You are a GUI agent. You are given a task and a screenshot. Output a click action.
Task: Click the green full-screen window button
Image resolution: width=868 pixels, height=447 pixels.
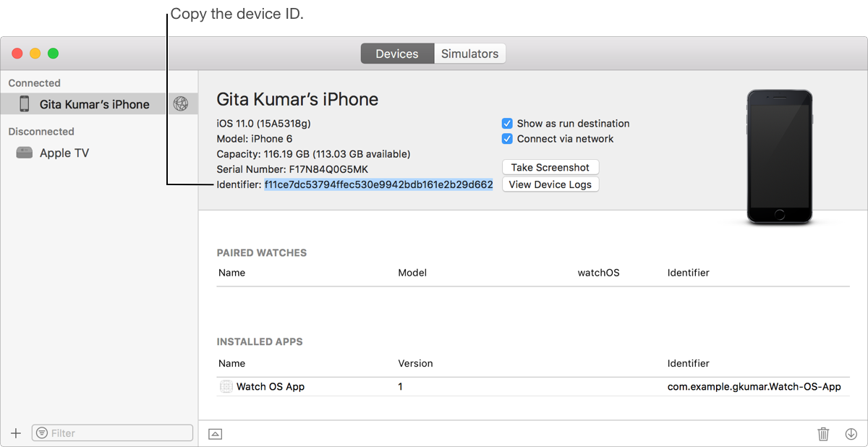53,54
